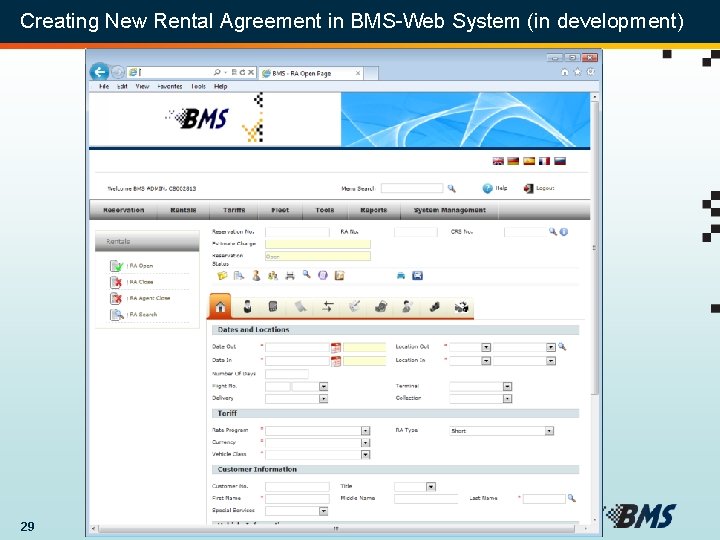Click the Last Name magnifier search icon
The width and height of the screenshot is (720, 540).
[572, 498]
